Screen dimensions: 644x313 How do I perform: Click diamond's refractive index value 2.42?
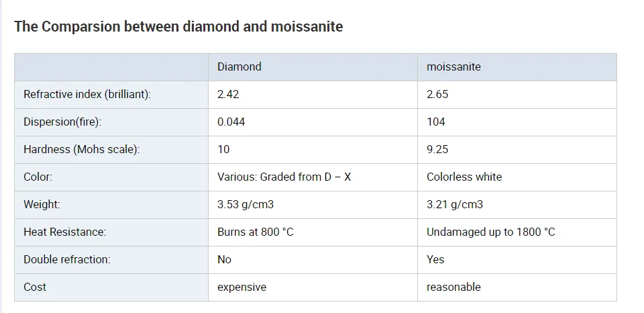point(228,95)
